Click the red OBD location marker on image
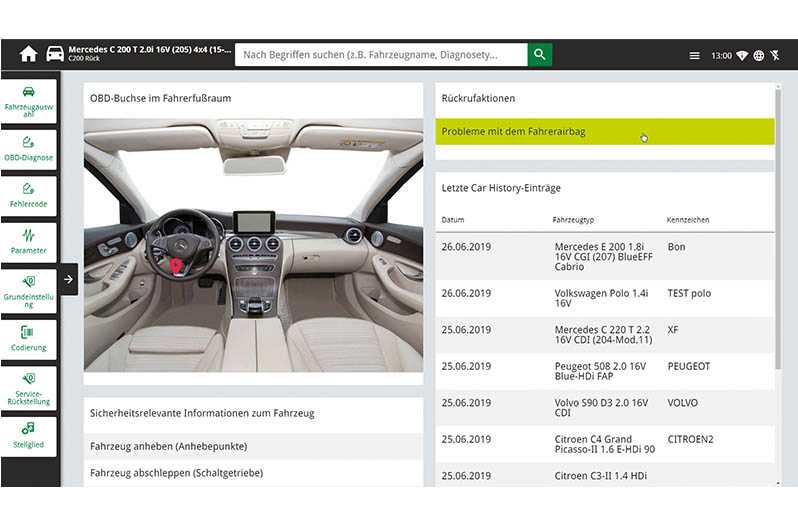Screen dimensions: 798x525 [x=176, y=266]
